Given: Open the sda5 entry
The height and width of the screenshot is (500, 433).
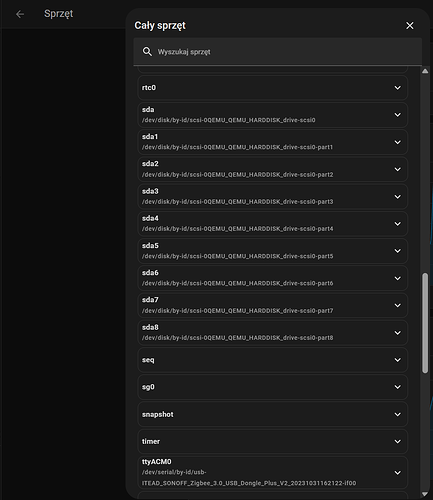Looking at the screenshot, I should [273, 251].
